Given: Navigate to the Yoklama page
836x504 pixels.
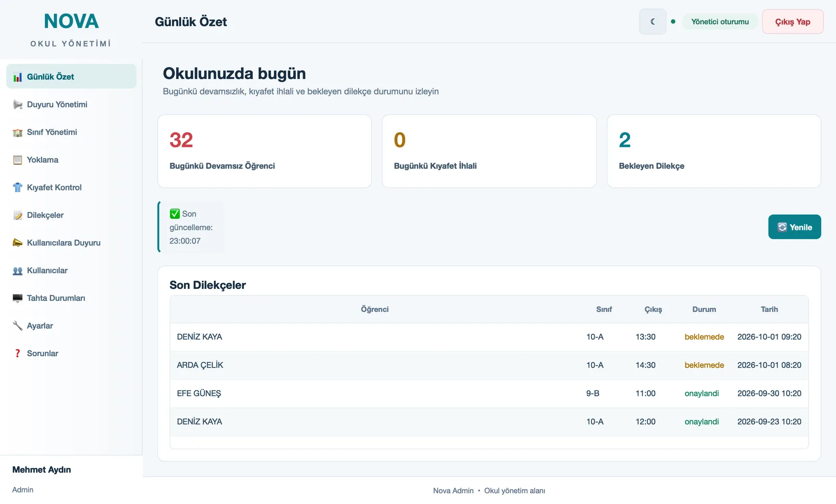Looking at the screenshot, I should coord(71,160).
